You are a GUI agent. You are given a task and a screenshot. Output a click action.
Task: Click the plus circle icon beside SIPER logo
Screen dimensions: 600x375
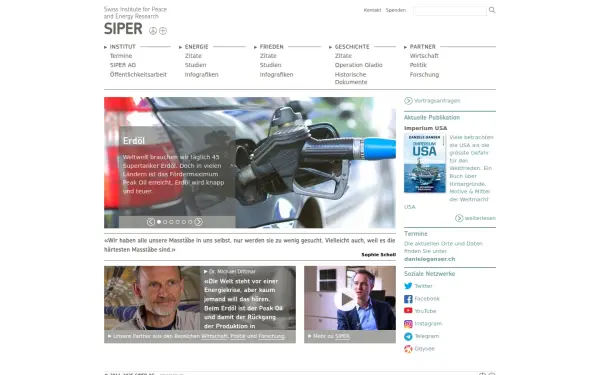tap(163, 31)
